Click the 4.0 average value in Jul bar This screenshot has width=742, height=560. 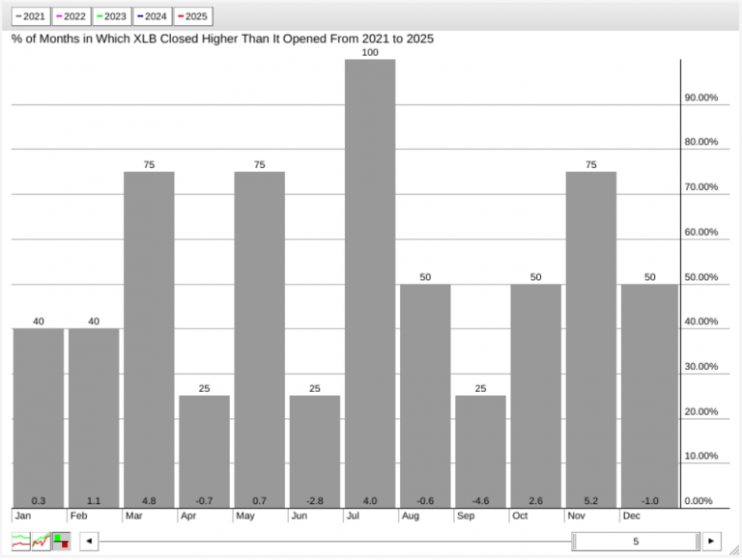click(x=370, y=501)
